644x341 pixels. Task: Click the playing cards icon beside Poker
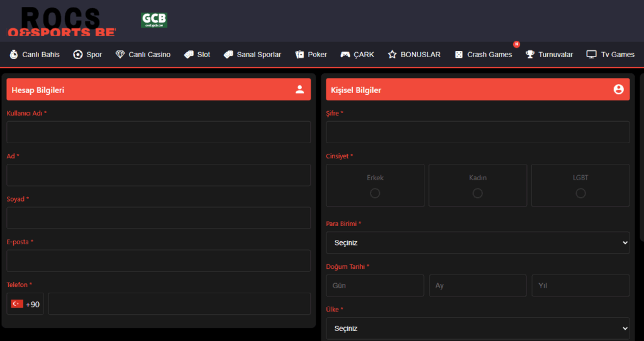[x=299, y=54]
